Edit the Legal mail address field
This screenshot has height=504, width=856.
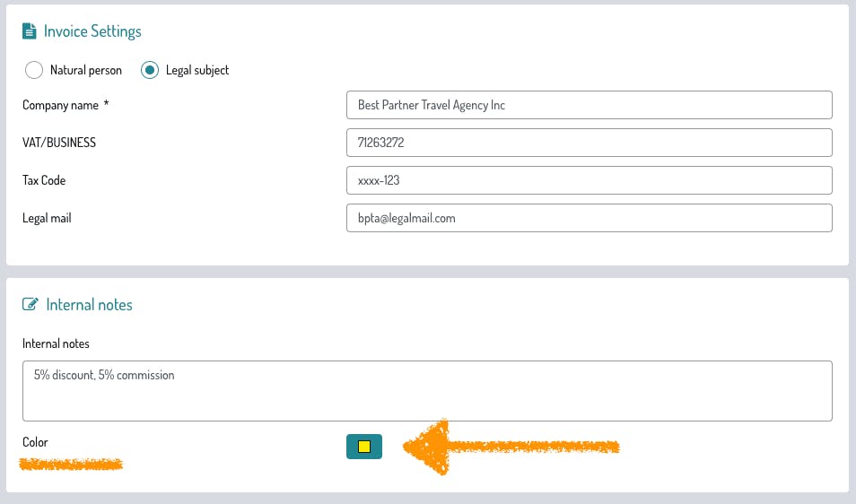point(589,218)
